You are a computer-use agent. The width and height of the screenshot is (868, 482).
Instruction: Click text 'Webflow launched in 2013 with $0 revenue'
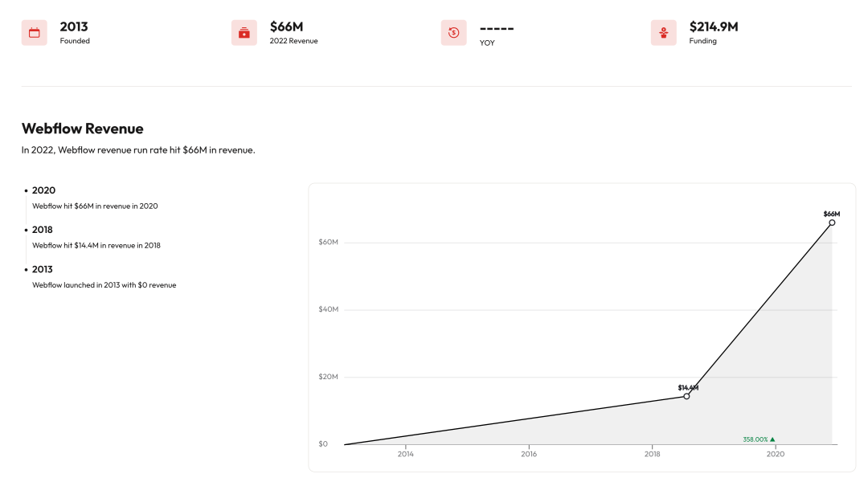coord(104,285)
